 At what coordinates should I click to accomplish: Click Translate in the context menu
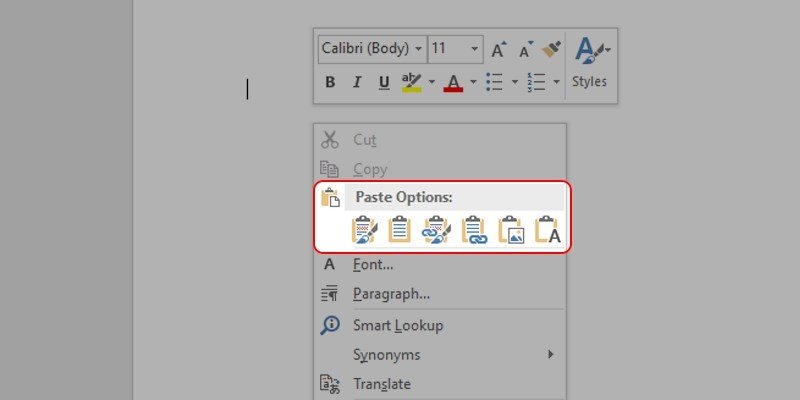tap(381, 384)
